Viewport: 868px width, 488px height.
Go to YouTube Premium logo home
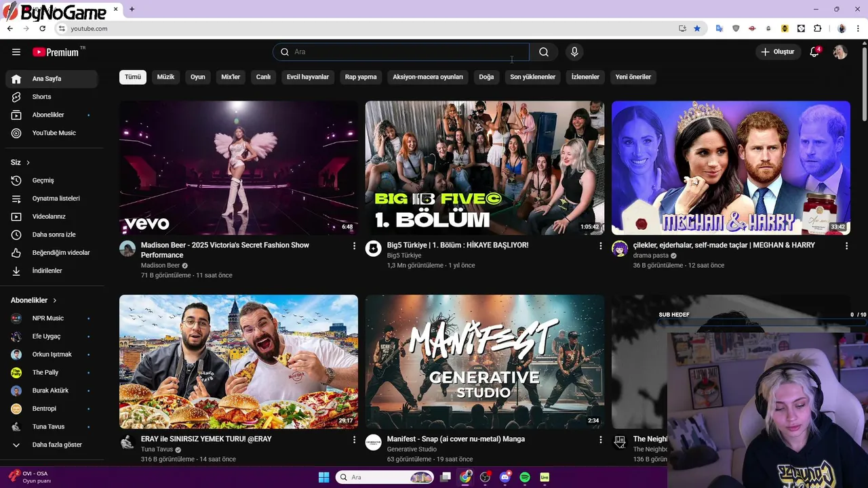click(x=56, y=52)
